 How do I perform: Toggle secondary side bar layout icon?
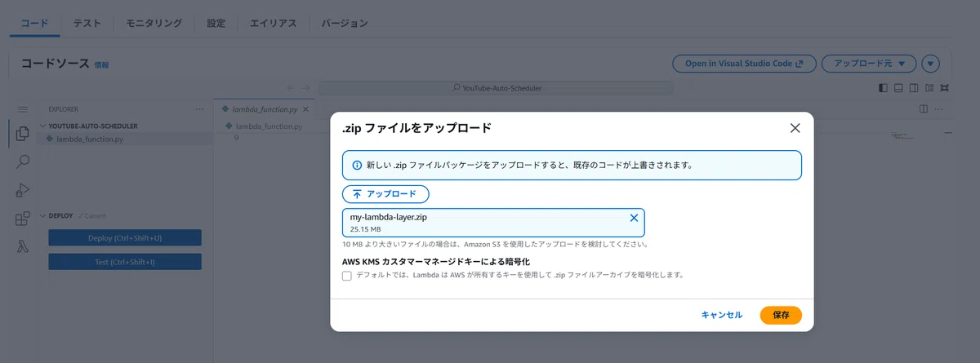[x=914, y=88]
